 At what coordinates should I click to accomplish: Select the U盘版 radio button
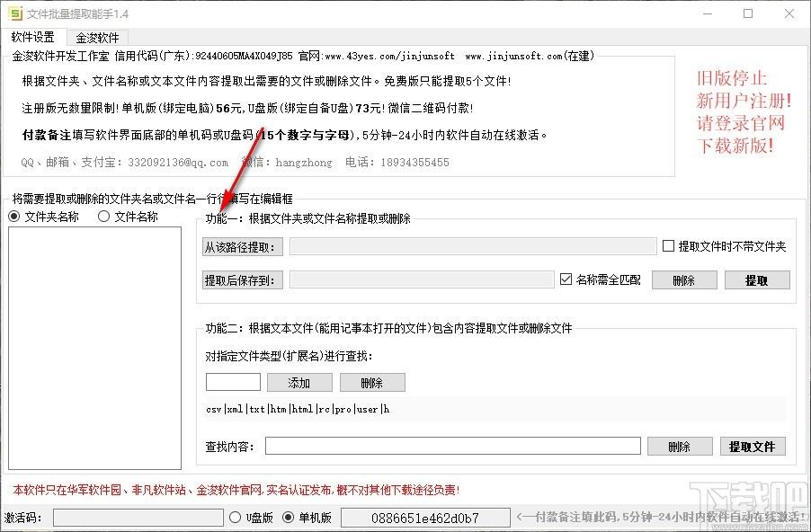pyautogui.click(x=252, y=518)
